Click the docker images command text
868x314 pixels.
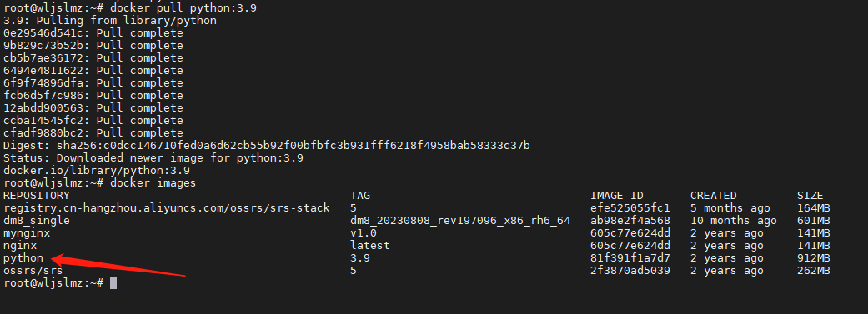point(153,182)
